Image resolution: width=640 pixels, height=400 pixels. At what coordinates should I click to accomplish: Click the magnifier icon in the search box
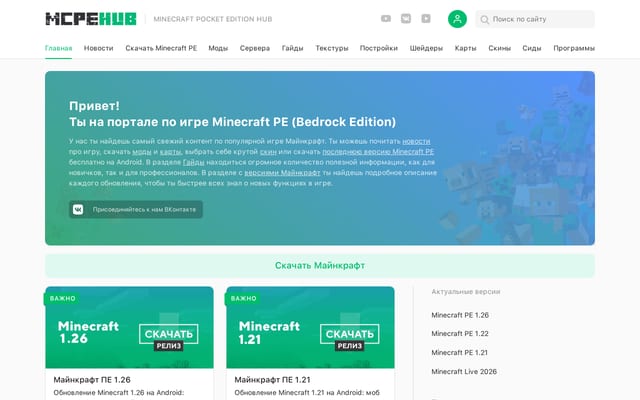pyautogui.click(x=484, y=20)
